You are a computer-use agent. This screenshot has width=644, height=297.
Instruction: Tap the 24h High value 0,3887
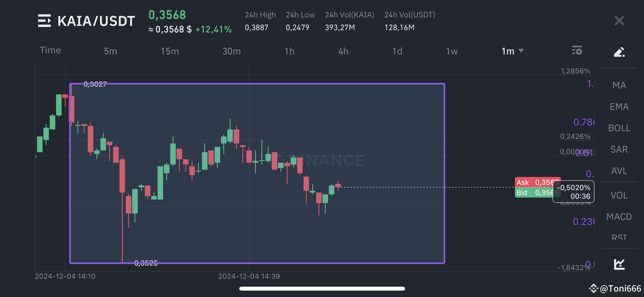click(x=256, y=28)
